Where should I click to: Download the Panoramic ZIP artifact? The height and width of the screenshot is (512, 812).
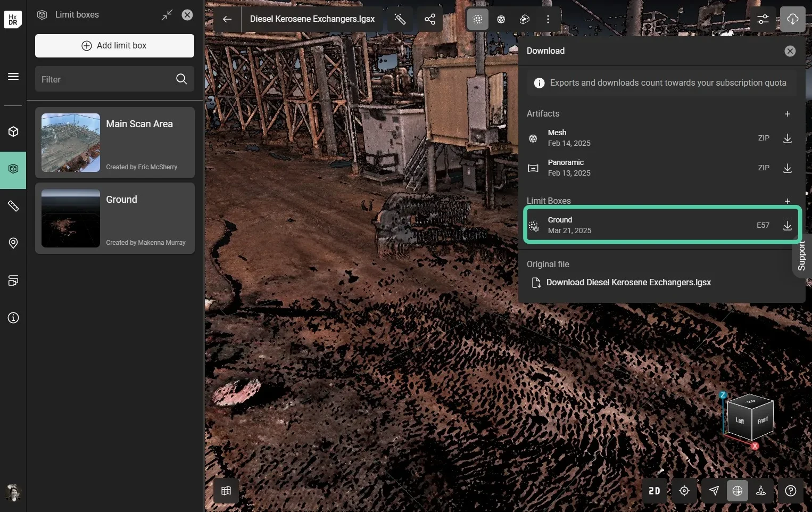pos(787,168)
